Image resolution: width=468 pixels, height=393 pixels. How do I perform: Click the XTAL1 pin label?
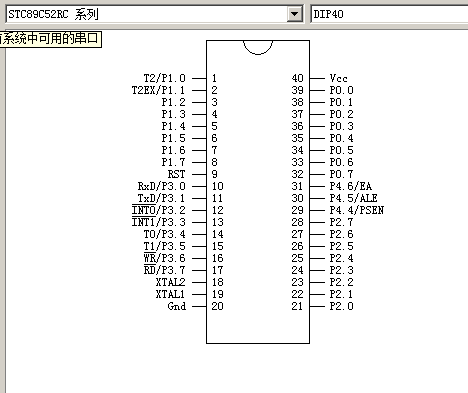tap(170, 294)
